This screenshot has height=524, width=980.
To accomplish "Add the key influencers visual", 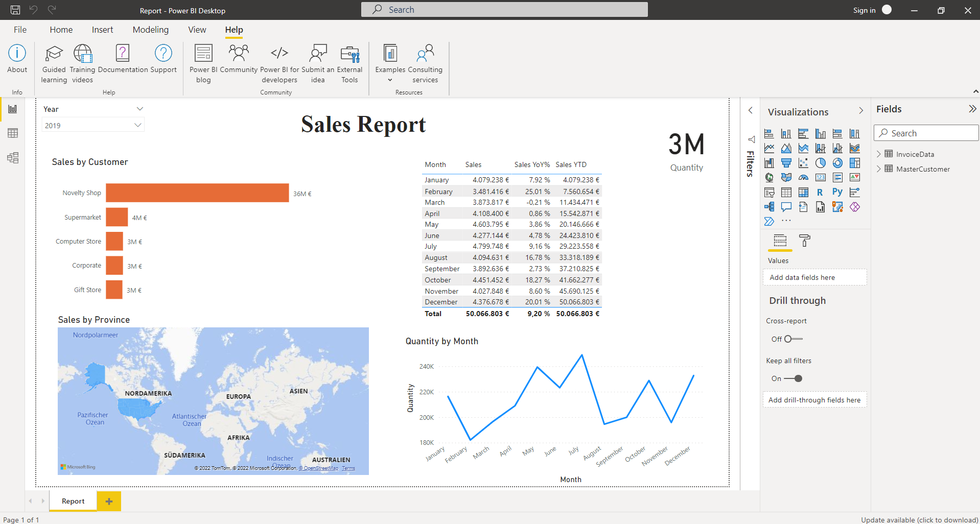I will pos(855,193).
